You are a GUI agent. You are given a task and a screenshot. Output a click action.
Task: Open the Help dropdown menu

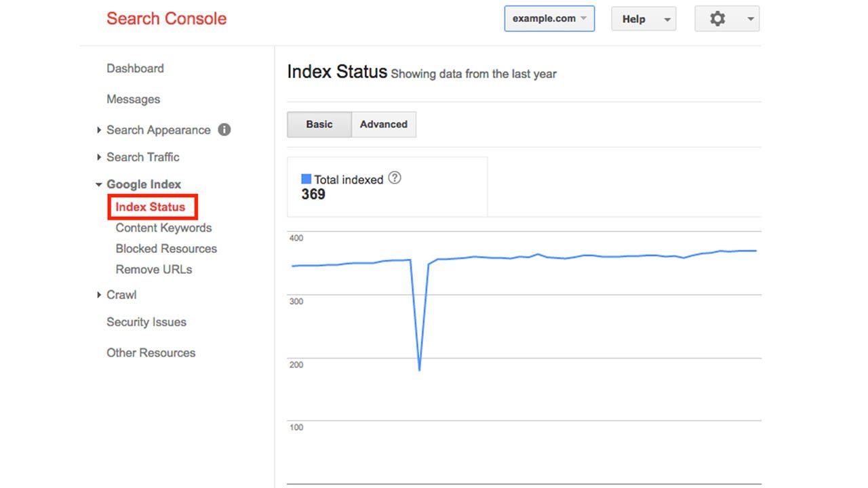click(643, 19)
